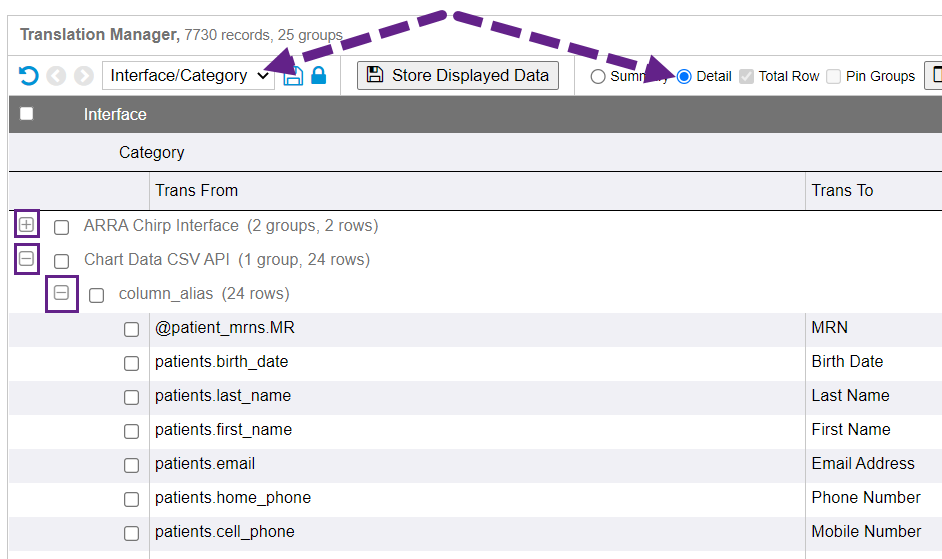
Task: Collapse the Chart Data CSV API group
Action: [x=27, y=259]
